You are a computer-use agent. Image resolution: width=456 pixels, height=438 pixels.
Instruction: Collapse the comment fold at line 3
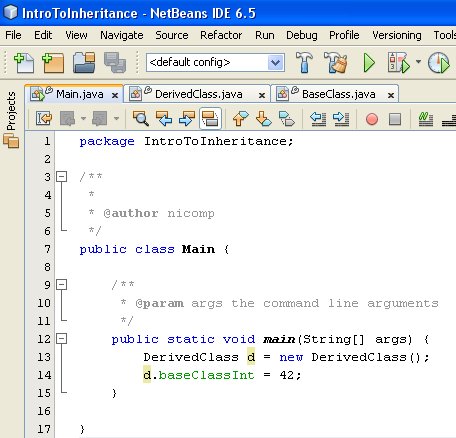61,176
